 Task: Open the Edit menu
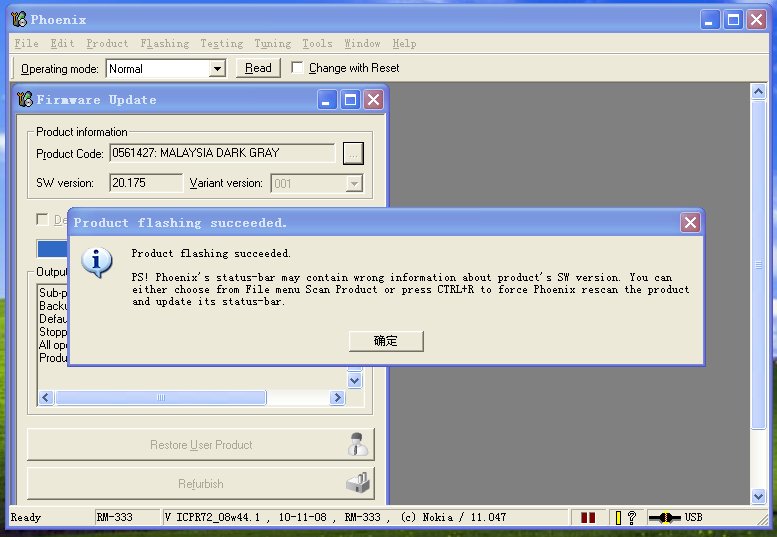coord(62,44)
